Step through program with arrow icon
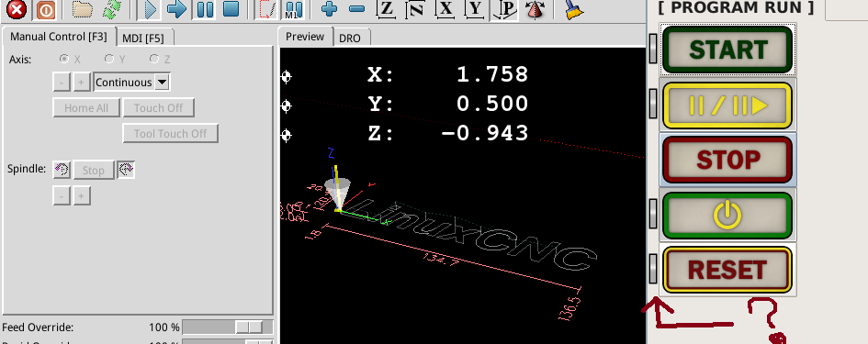 point(176,9)
